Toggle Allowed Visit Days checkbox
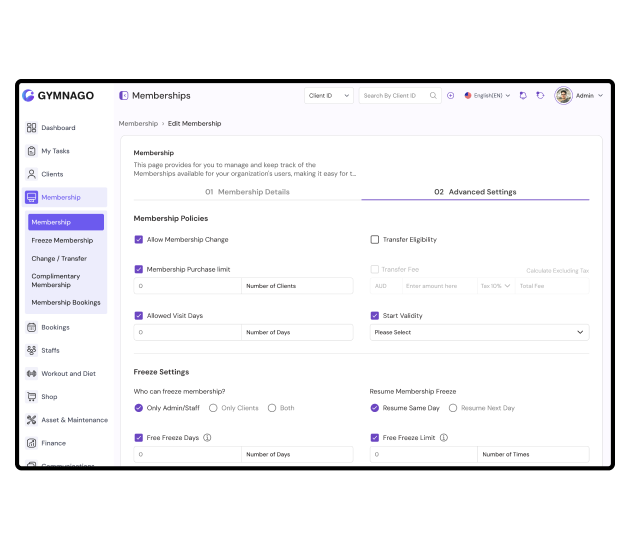 point(139,315)
